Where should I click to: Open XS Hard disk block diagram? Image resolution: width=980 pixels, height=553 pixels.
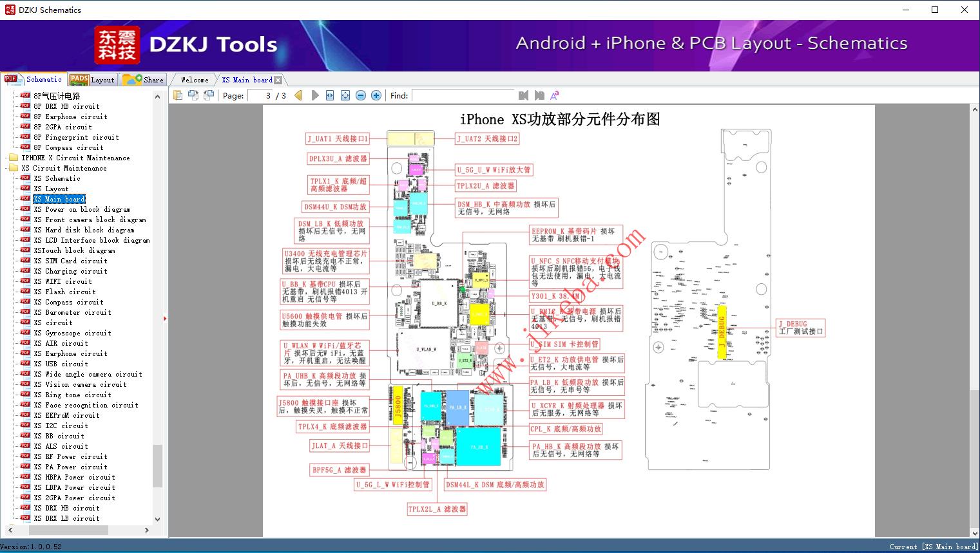[x=84, y=230]
